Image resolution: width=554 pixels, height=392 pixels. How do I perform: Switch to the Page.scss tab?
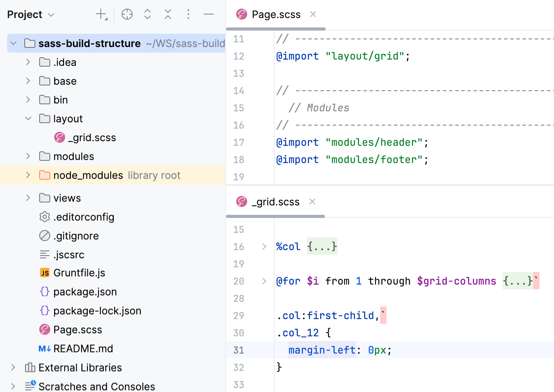pyautogui.click(x=275, y=14)
